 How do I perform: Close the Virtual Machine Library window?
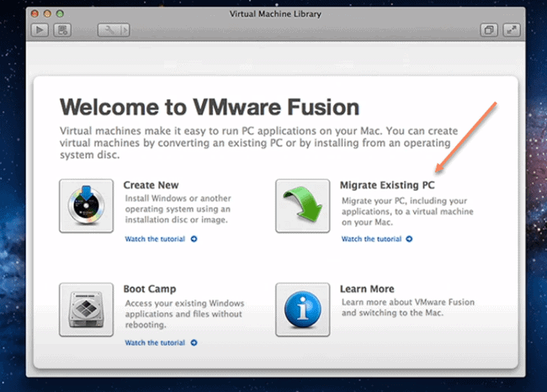click(x=35, y=13)
